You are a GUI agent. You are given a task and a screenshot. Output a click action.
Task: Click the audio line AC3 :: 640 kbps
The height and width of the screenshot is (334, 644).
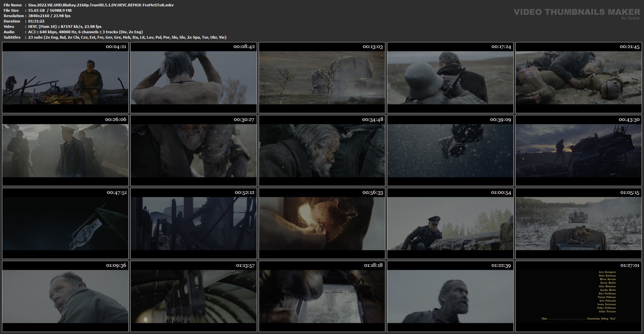tap(85, 32)
